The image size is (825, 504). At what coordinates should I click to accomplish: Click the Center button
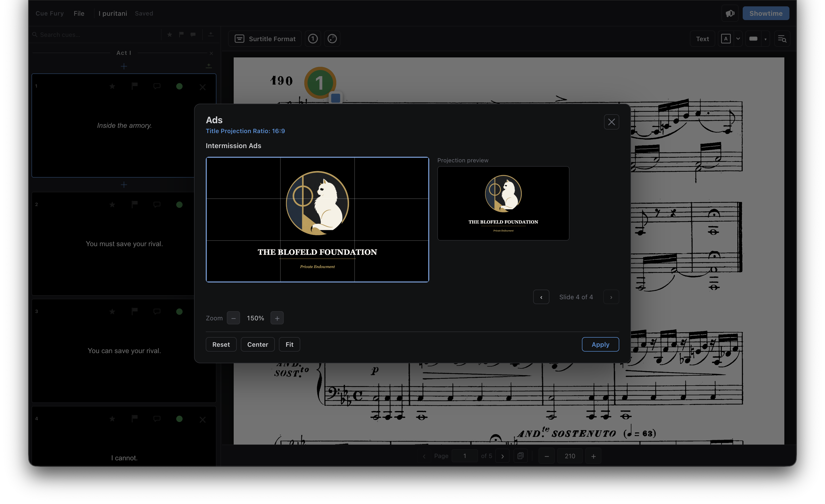[258, 344]
